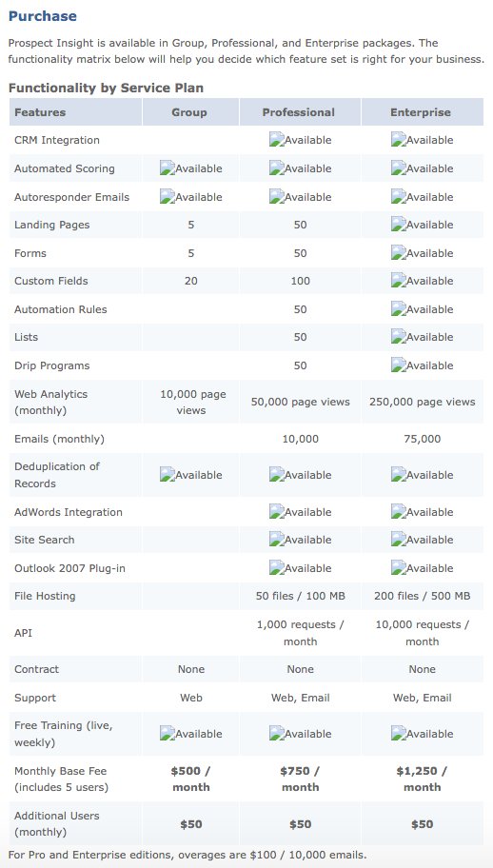The image size is (493, 868).
Task: Click the Custom Fields value 100 under Professional
Action: [301, 281]
